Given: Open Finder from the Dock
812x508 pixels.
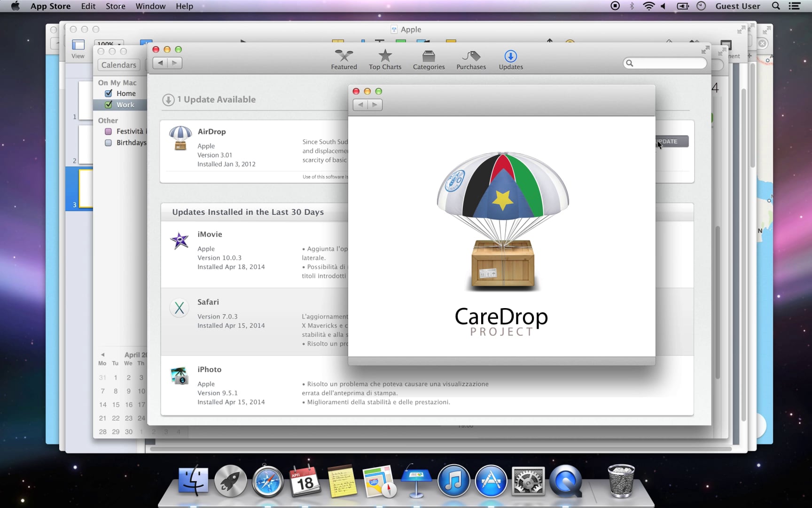Looking at the screenshot, I should coord(193,481).
